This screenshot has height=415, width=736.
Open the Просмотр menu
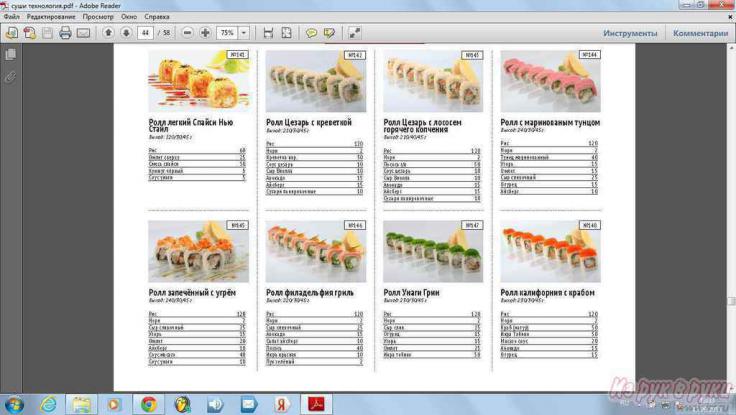tap(98, 17)
